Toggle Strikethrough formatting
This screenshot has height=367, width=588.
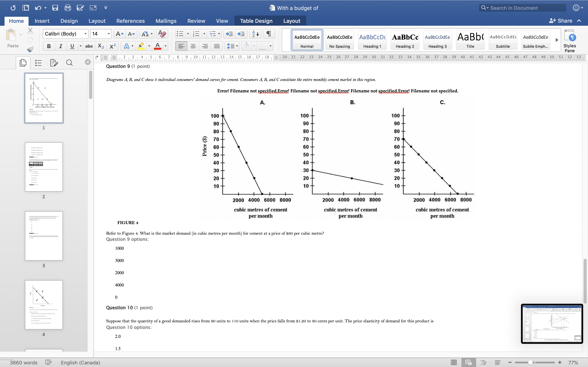point(89,46)
